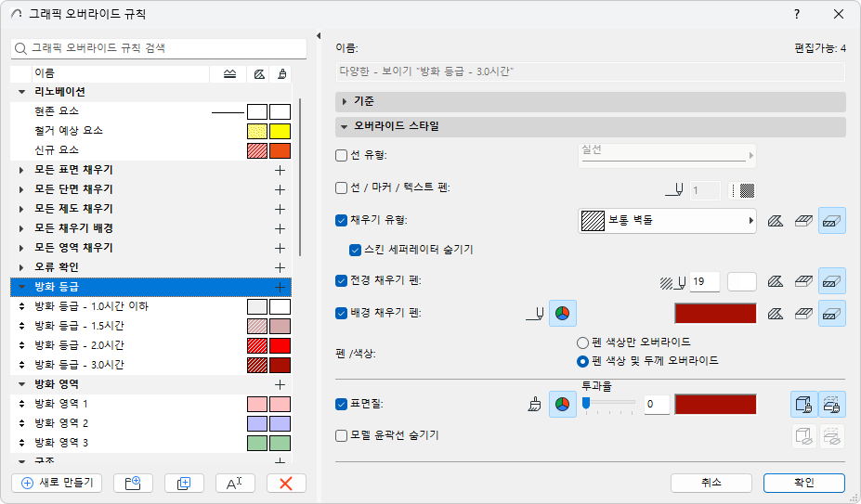Toggle cut fill icon in 전경 채우기 펜 row

pos(832,281)
